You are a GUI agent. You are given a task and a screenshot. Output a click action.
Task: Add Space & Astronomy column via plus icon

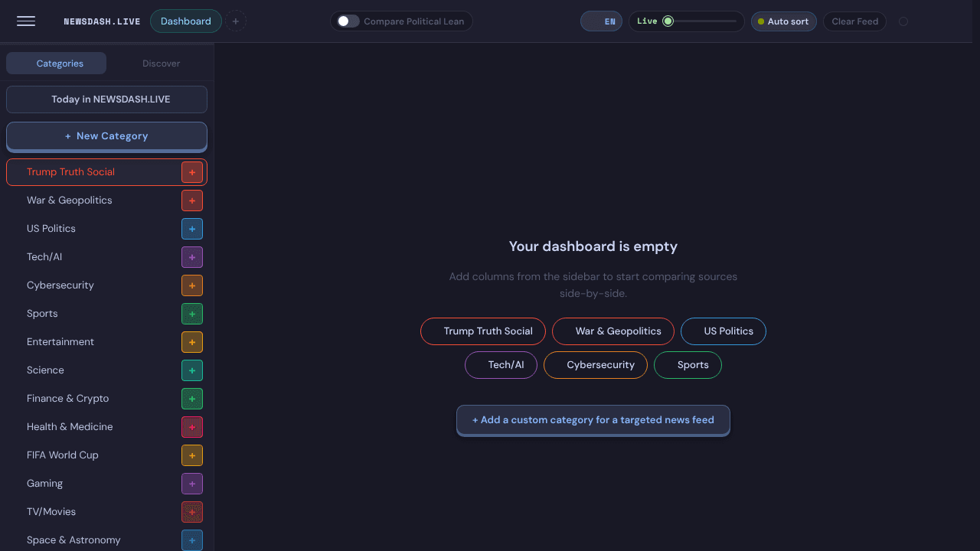click(x=192, y=540)
